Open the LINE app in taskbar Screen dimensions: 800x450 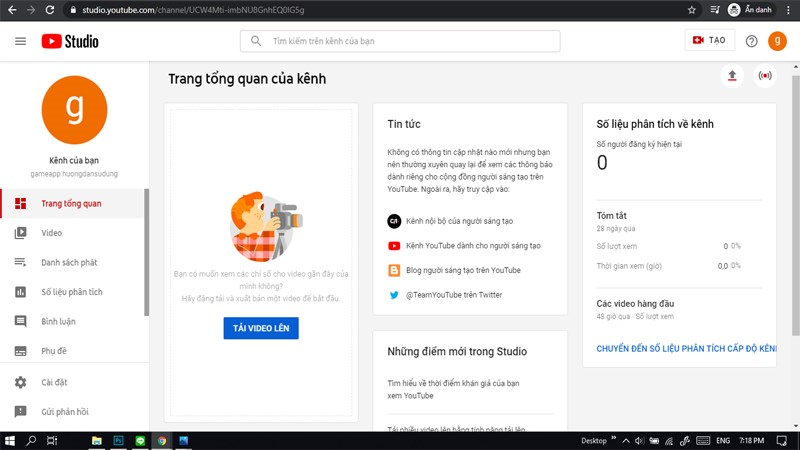[140, 441]
